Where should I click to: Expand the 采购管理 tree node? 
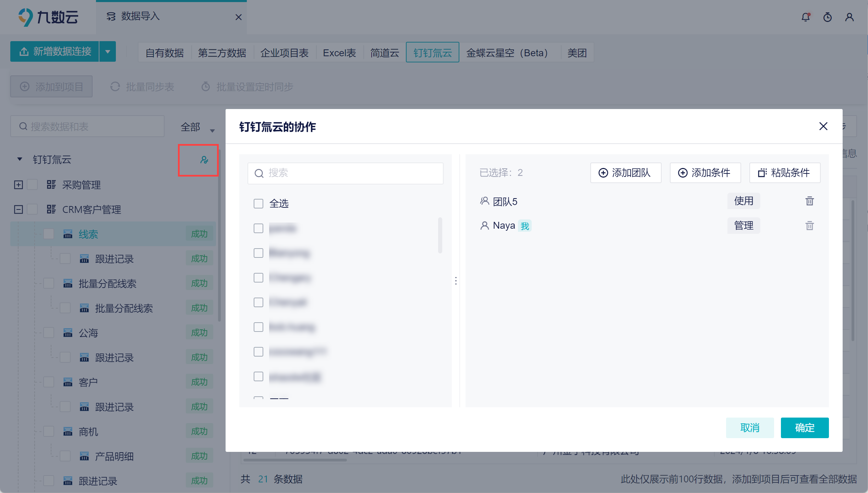tap(19, 185)
